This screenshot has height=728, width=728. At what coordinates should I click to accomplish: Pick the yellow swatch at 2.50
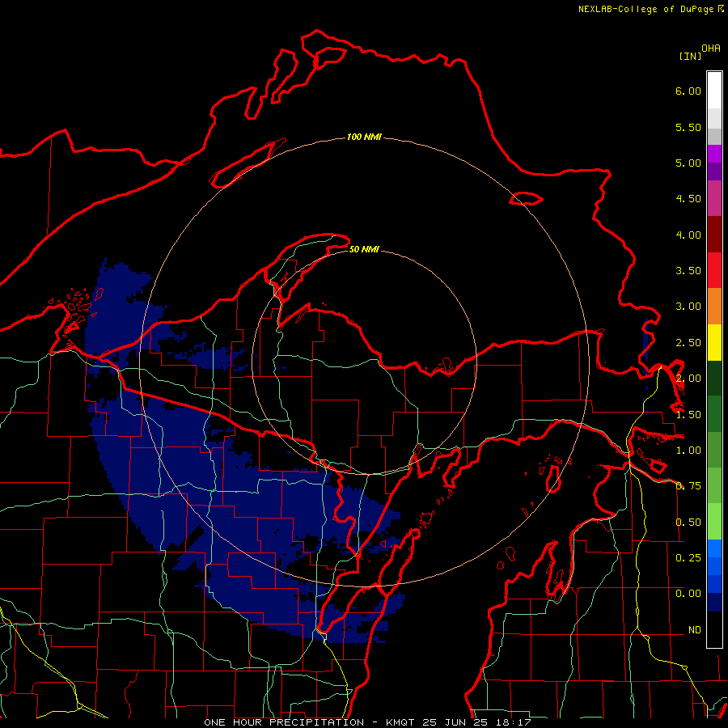click(x=714, y=342)
